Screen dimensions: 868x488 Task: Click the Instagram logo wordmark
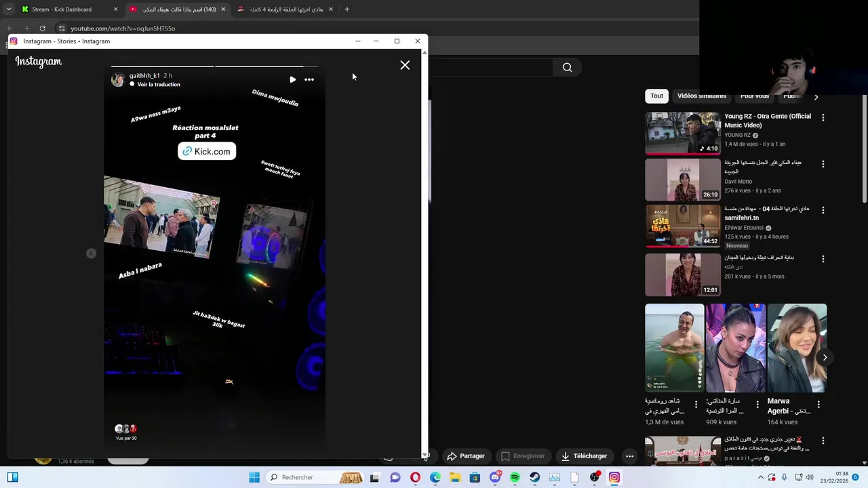point(39,62)
